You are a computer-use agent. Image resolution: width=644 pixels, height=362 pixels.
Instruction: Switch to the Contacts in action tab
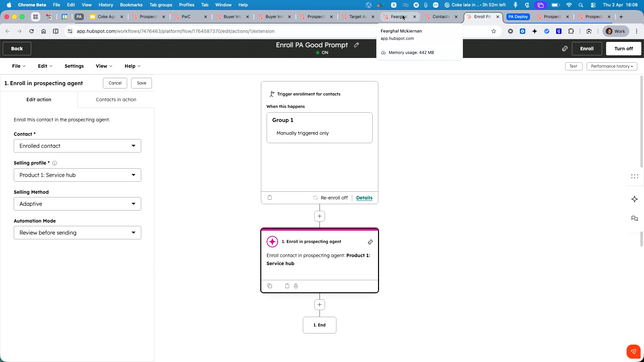[x=116, y=100]
